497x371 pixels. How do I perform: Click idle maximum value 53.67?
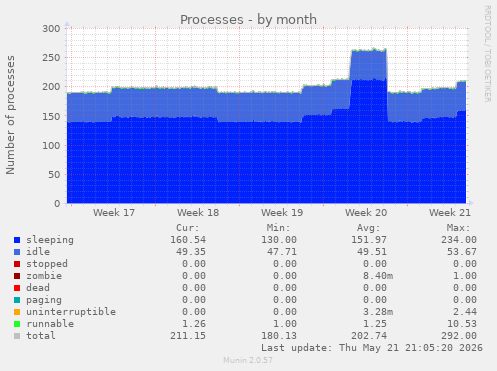(x=462, y=252)
